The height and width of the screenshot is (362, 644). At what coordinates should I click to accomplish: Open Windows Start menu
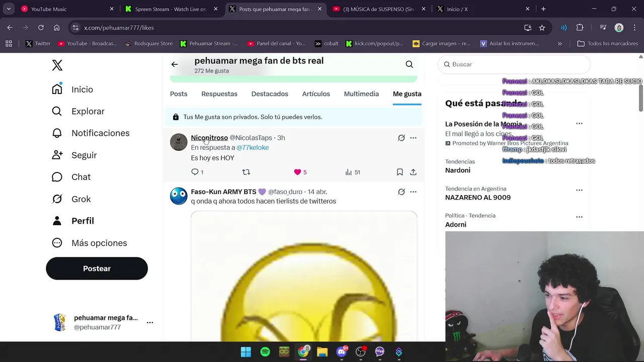(x=246, y=352)
